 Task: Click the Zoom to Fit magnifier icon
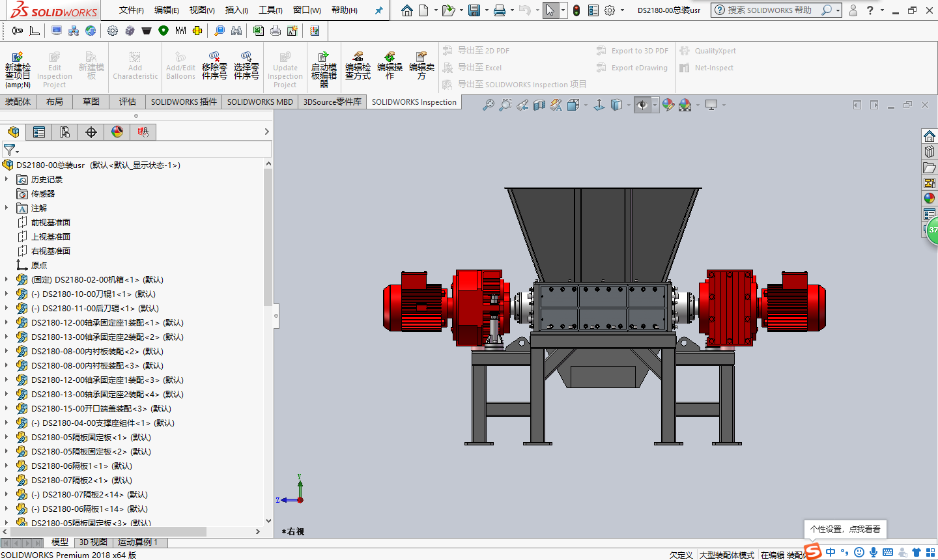(x=488, y=105)
